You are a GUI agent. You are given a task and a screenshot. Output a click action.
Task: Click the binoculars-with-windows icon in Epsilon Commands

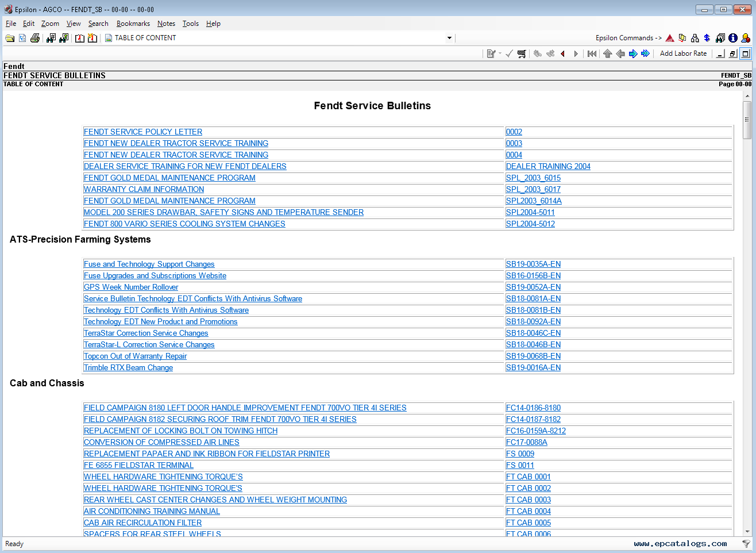pyautogui.click(x=720, y=38)
